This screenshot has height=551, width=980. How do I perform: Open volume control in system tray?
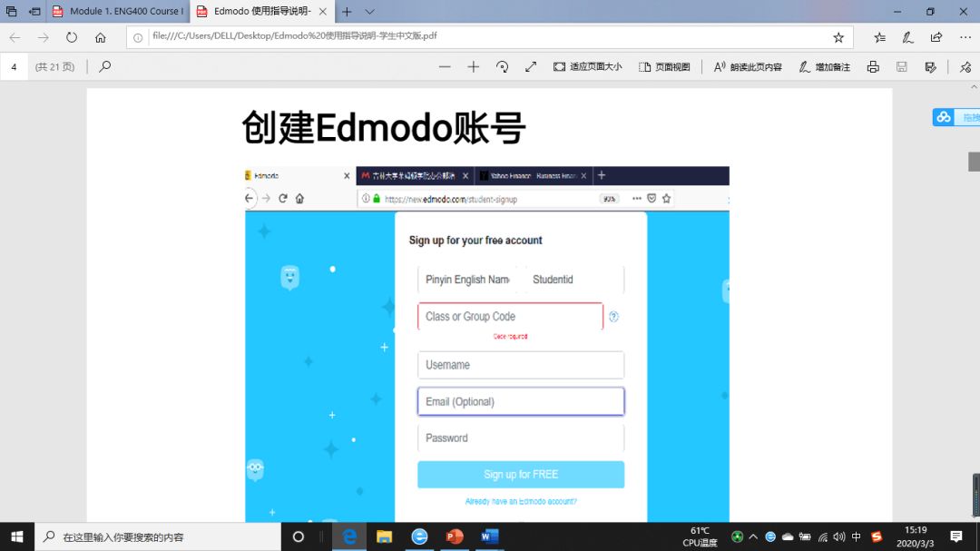pos(839,536)
